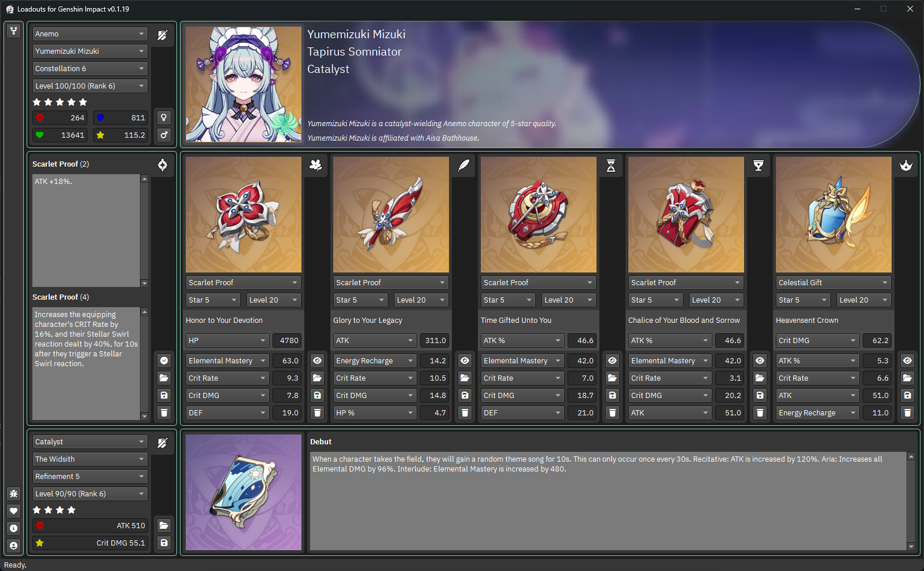924x571 pixels.
Task: Click the Yumemizuki Mizuki portrait
Action: coord(244,84)
